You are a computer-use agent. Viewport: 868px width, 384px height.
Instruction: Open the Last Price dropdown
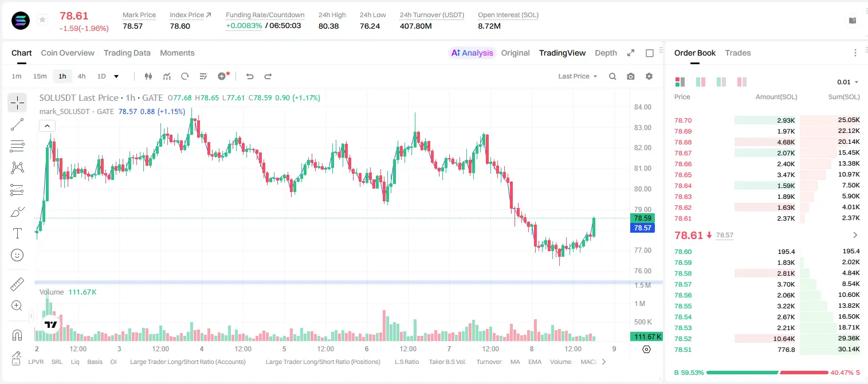578,76
